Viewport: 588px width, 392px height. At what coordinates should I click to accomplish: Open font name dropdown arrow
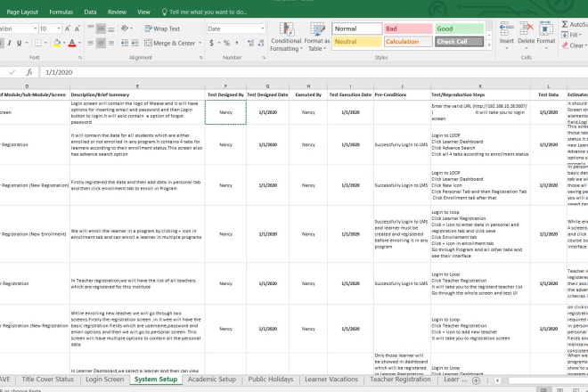click(x=36, y=29)
